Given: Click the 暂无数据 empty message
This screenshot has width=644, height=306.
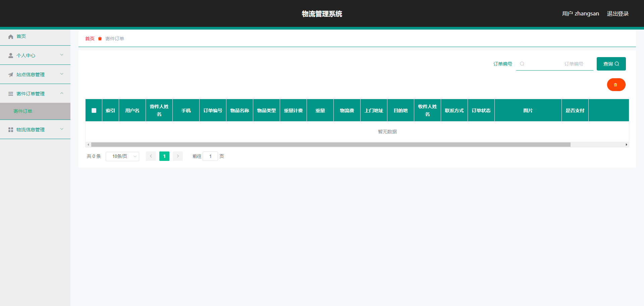Looking at the screenshot, I should (x=387, y=132).
